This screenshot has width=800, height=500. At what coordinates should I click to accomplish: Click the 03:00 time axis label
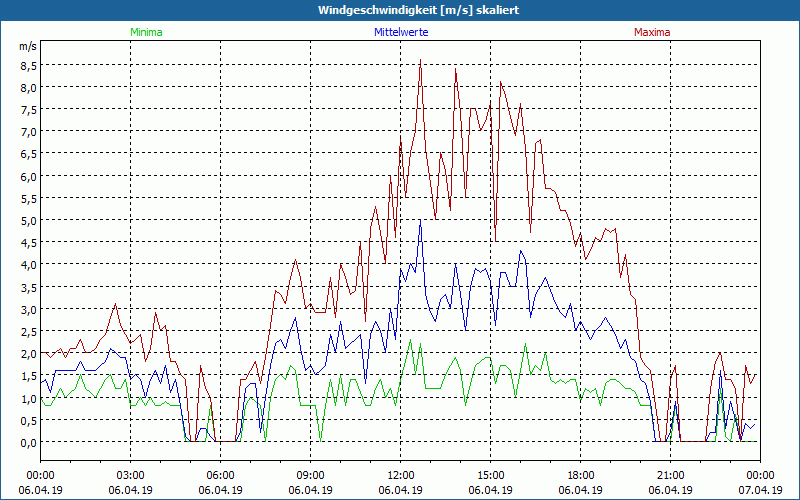tap(131, 476)
